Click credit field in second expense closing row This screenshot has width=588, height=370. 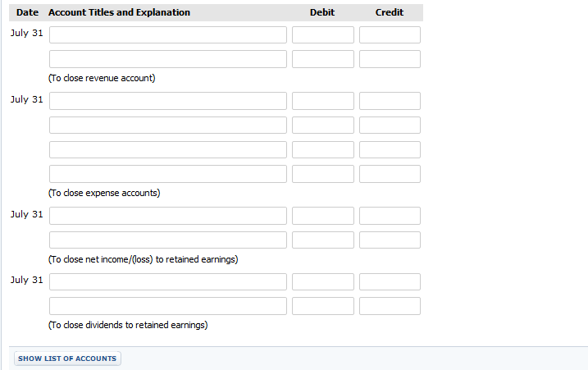click(x=390, y=125)
